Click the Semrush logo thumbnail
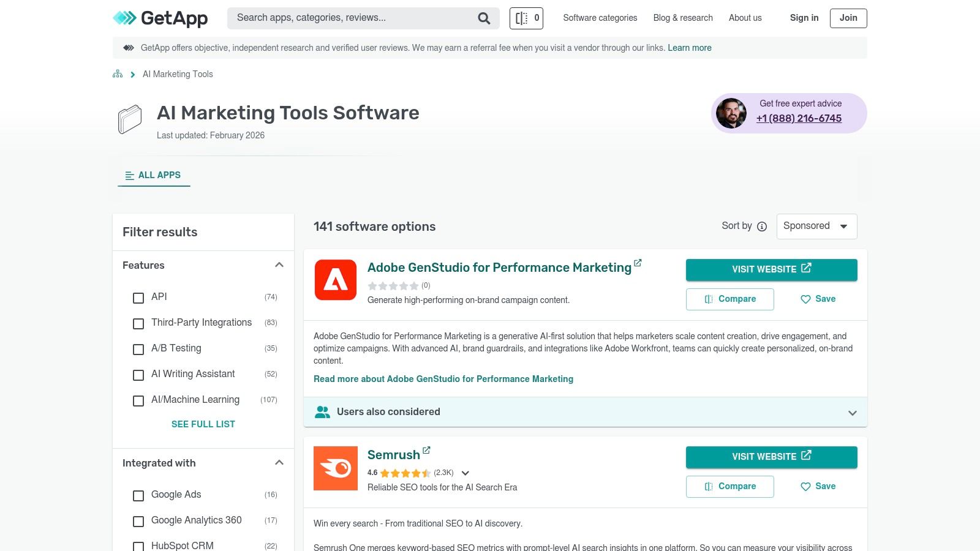Image resolution: width=980 pixels, height=551 pixels. pos(336,468)
